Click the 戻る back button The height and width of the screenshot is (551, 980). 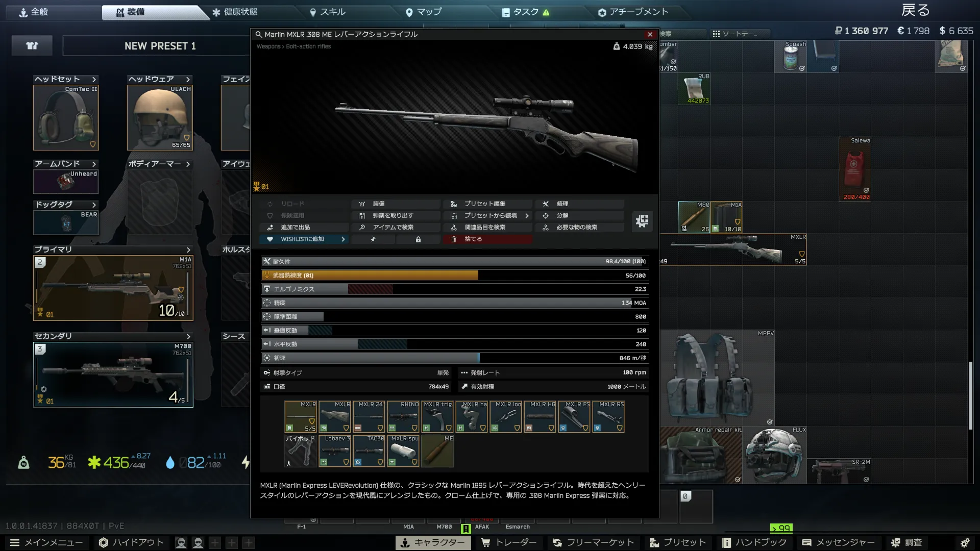[x=915, y=10]
